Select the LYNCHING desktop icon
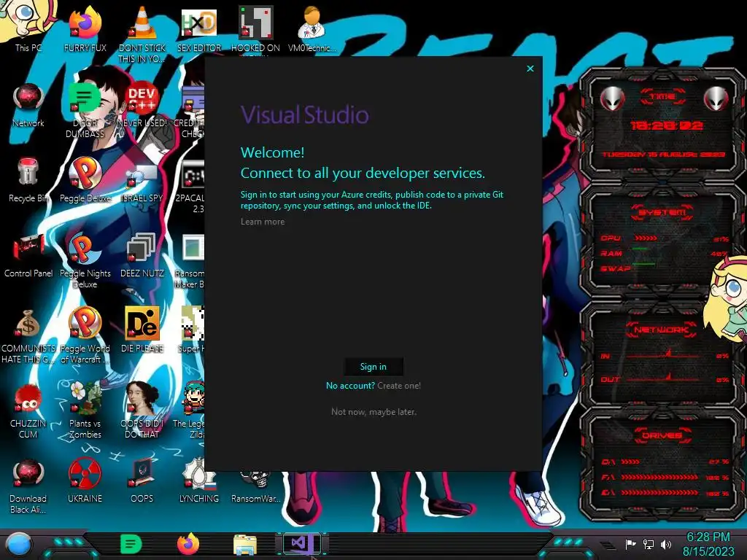This screenshot has height=560, width=747. coord(199,480)
